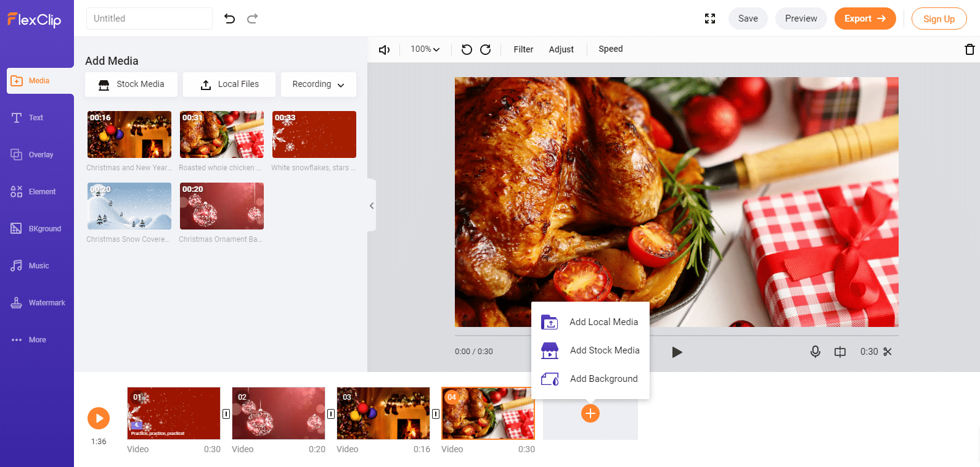Open the 100% volume dropdown
The image size is (980, 467).
(x=425, y=49)
